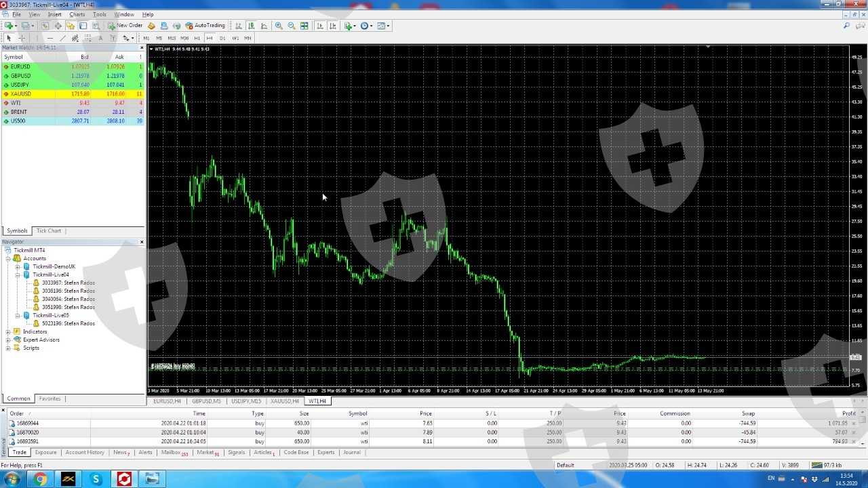Toggle the AutoTrading button

[x=205, y=26]
